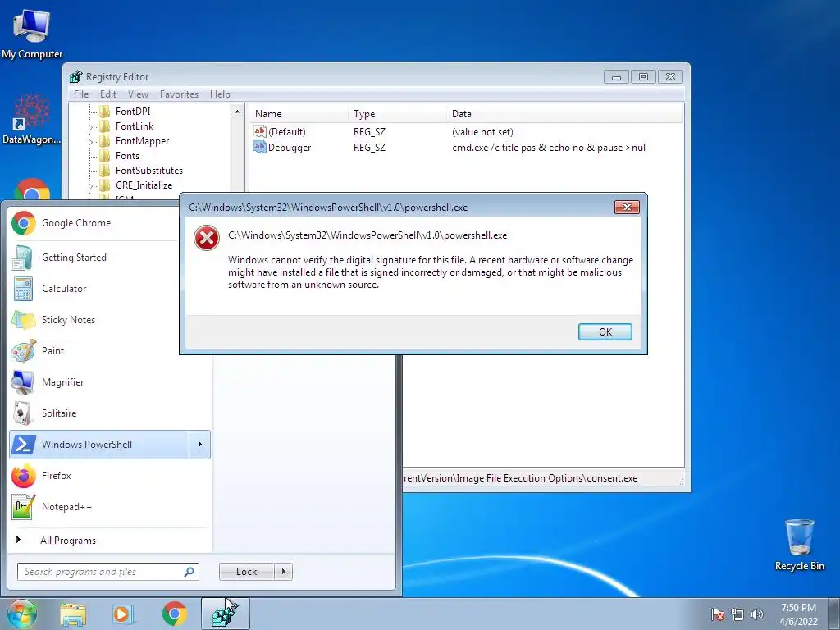Open View menu in Registry Editor
Screen dimensions: 840x630
click(138, 94)
